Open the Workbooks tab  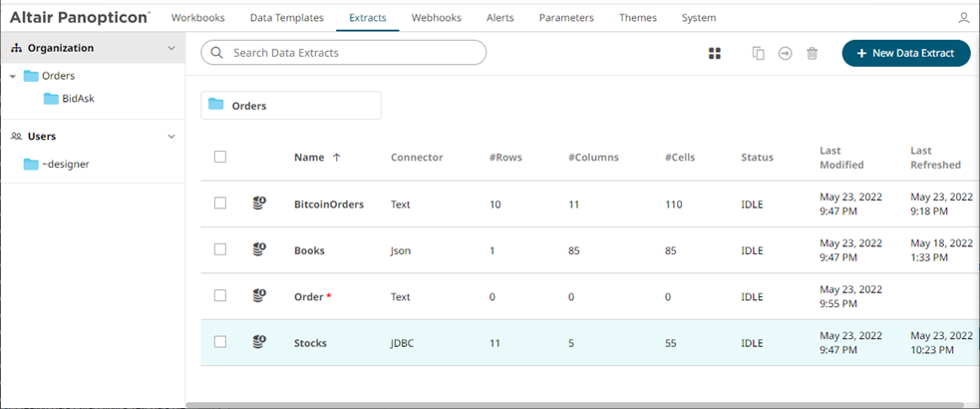coord(197,18)
